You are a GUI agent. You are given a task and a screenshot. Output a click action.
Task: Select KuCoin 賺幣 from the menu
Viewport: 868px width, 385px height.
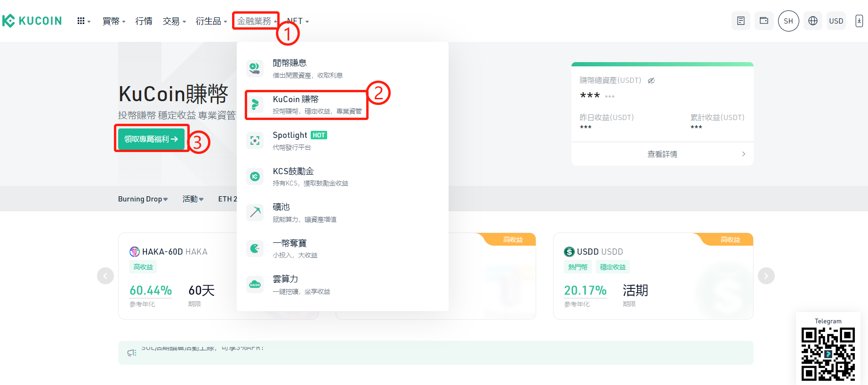306,105
